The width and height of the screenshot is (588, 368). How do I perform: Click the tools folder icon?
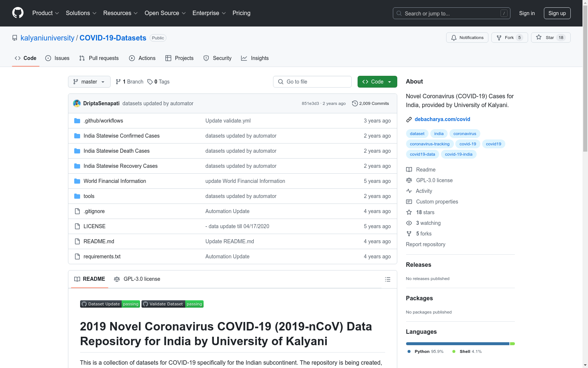77,196
